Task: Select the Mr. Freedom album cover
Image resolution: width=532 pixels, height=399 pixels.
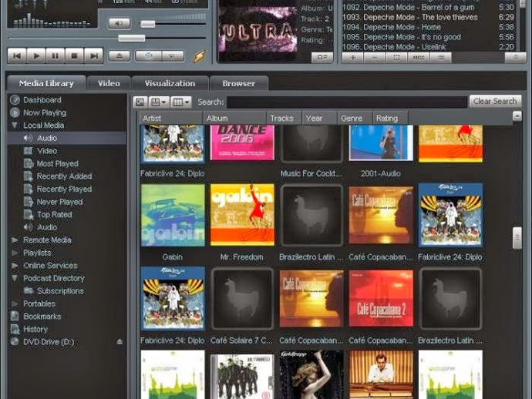Action: pyautogui.click(x=242, y=215)
